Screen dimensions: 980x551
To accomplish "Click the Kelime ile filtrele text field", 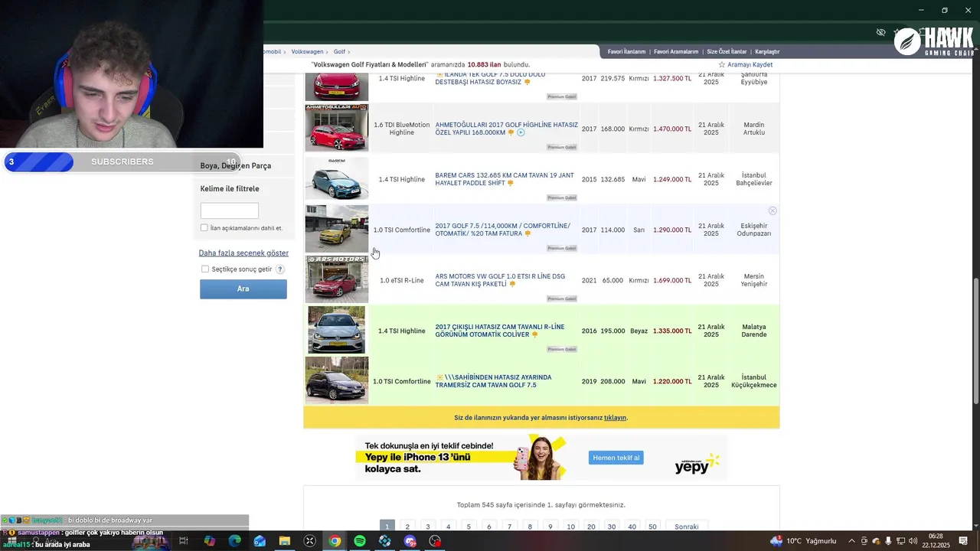I will coord(230,210).
